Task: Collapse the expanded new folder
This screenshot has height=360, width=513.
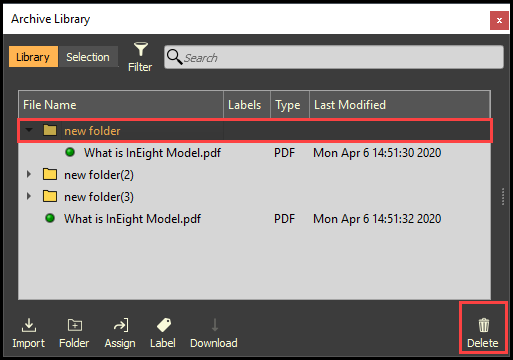Action: 29,130
